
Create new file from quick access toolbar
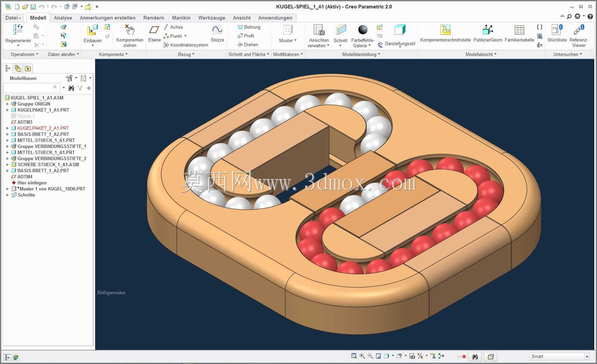click(x=18, y=7)
